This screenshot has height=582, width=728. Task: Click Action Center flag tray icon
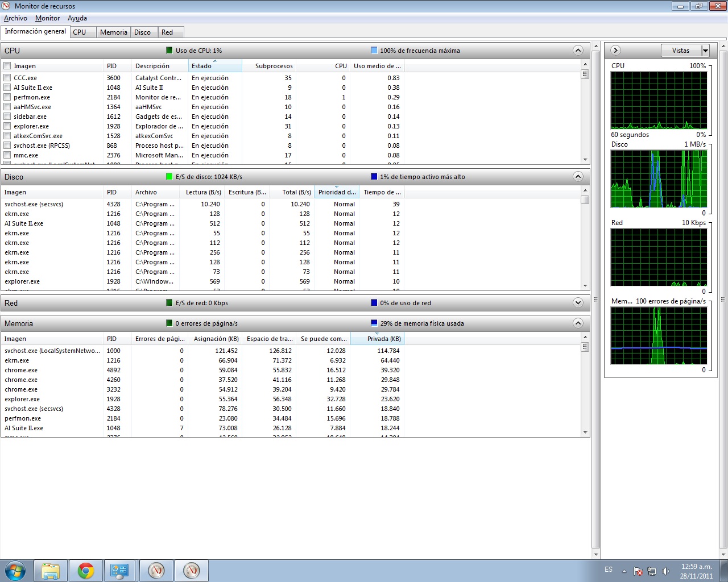coord(638,571)
